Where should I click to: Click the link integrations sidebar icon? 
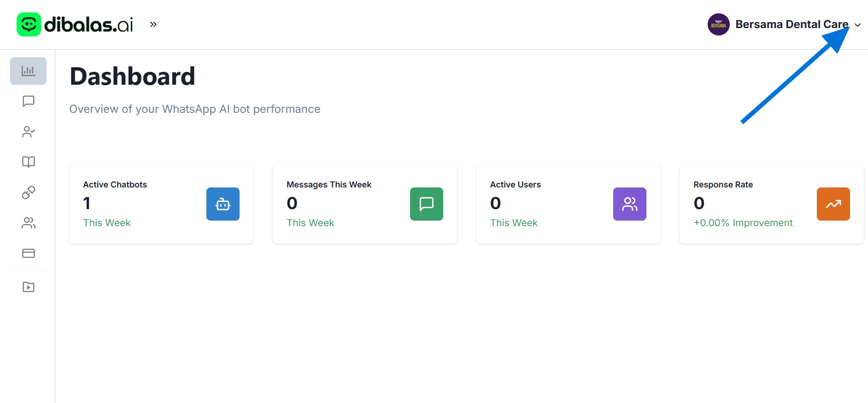tap(28, 193)
